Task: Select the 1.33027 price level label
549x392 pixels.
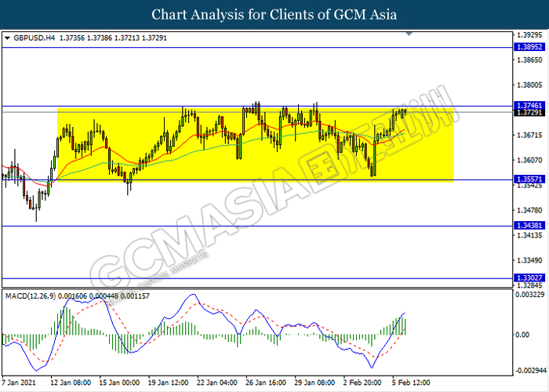Action: [529, 278]
